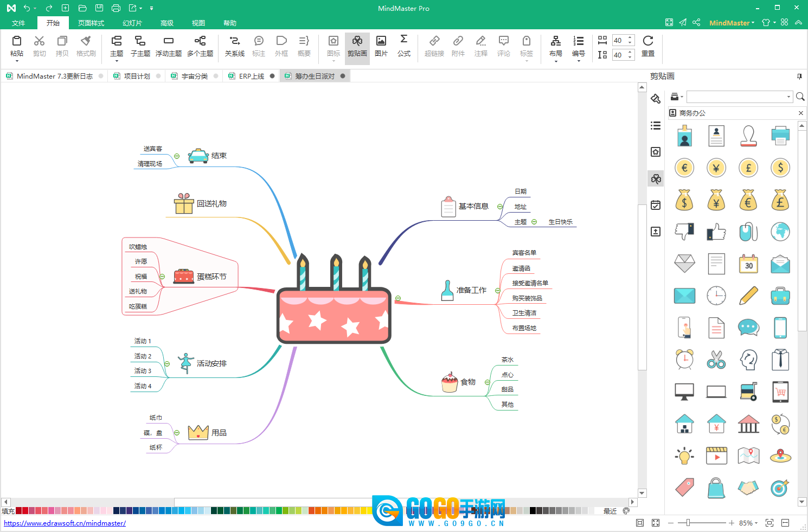Click the Undo arrow in the title bar

pos(27,8)
